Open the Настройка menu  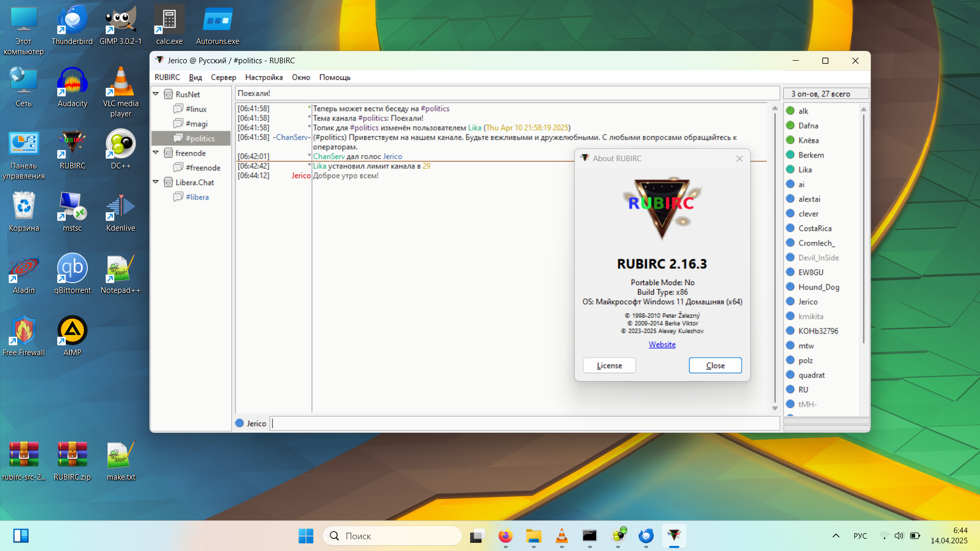[263, 77]
